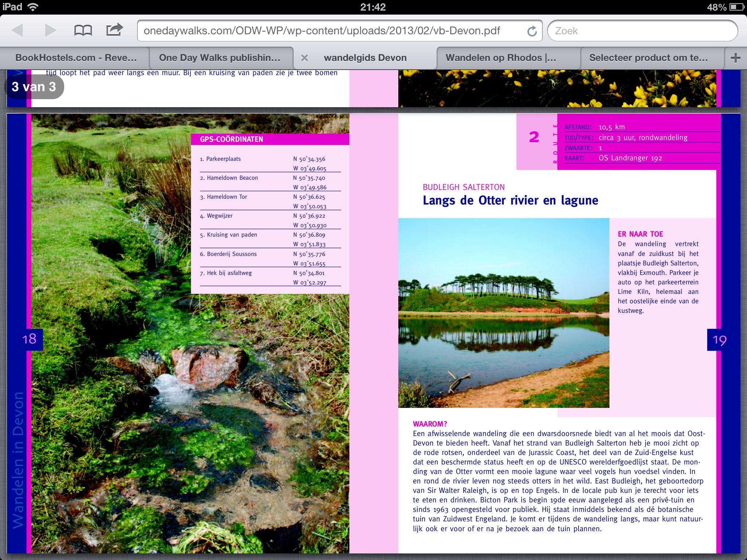The height and width of the screenshot is (560, 747).
Task: Tap the Langs de Otter rivier heading
Action: (x=510, y=200)
